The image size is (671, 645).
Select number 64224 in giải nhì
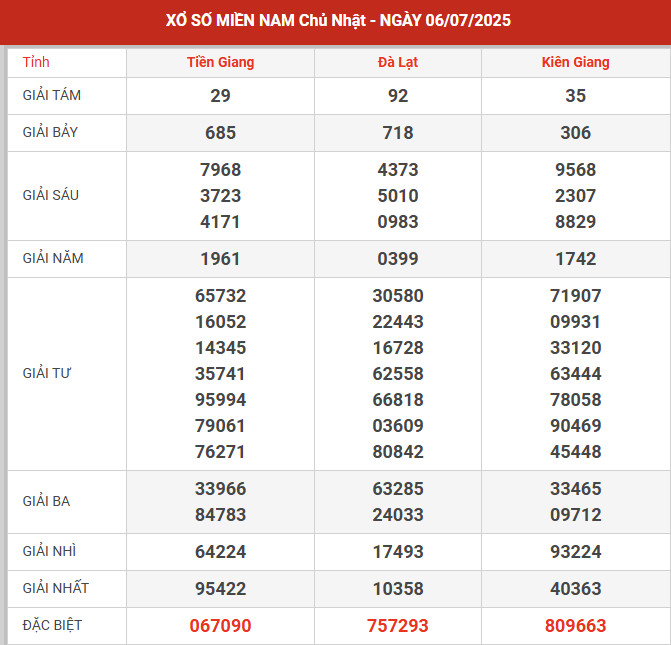coord(220,552)
